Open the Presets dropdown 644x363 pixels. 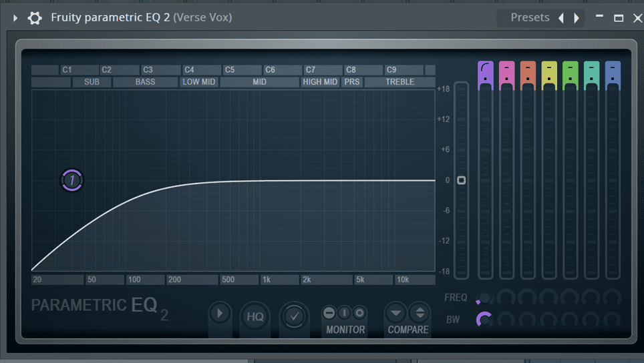coord(529,17)
